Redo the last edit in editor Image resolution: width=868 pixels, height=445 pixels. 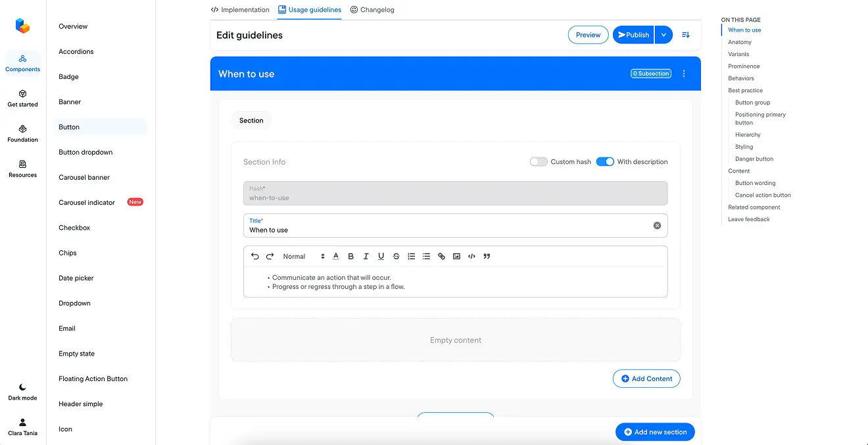click(x=270, y=257)
